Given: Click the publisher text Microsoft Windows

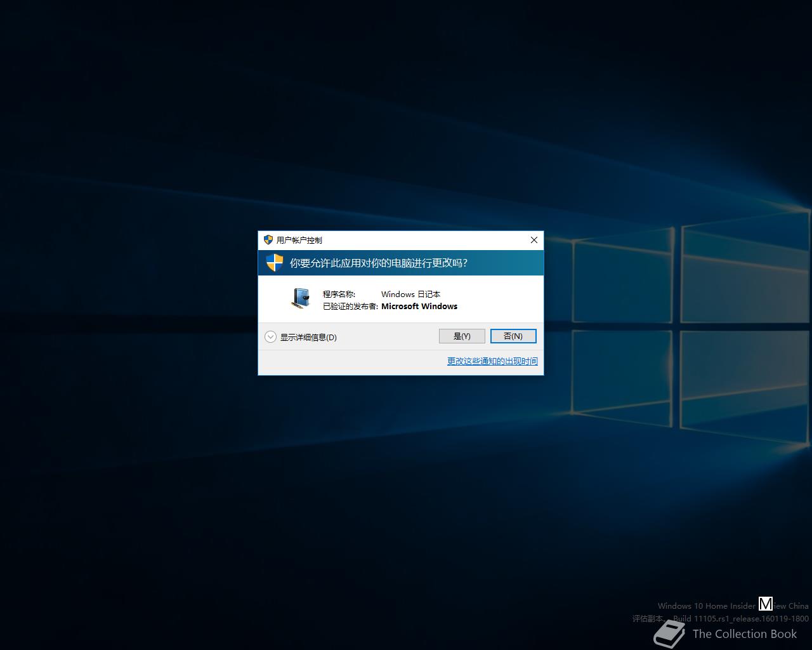Looking at the screenshot, I should tap(419, 306).
